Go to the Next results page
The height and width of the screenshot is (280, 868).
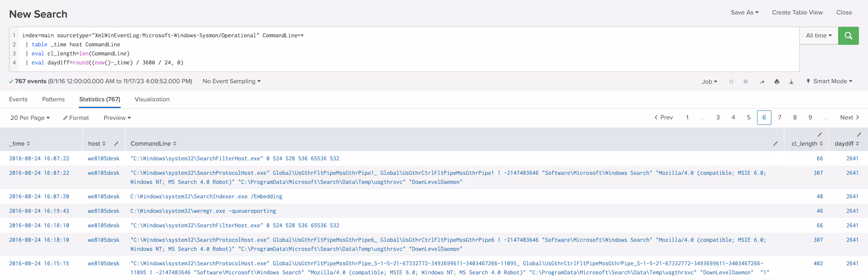pyautogui.click(x=849, y=118)
